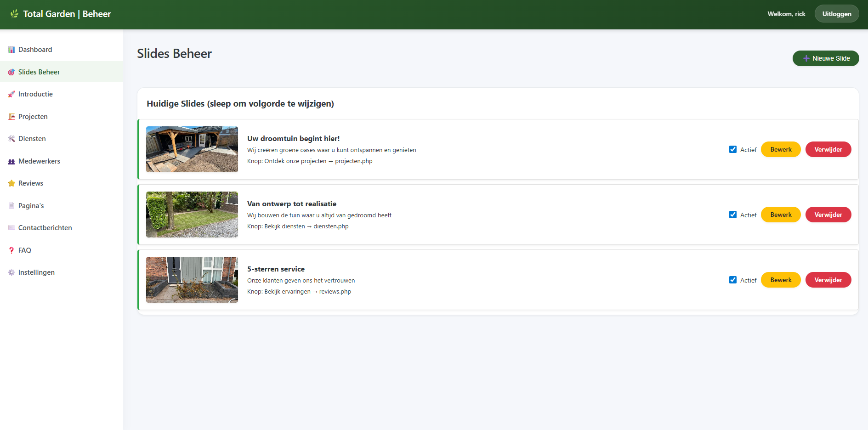The width and height of the screenshot is (868, 430).
Task: Click the 'Uw droomtuin begint hier!' title
Action: pos(294,139)
